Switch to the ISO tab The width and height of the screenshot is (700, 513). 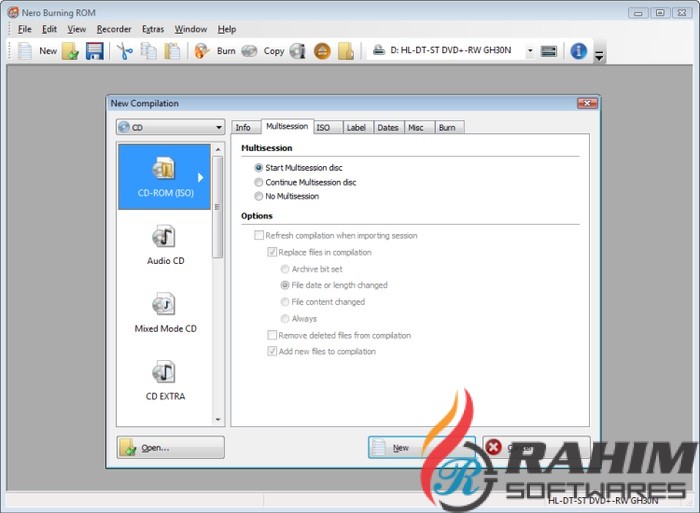(328, 128)
